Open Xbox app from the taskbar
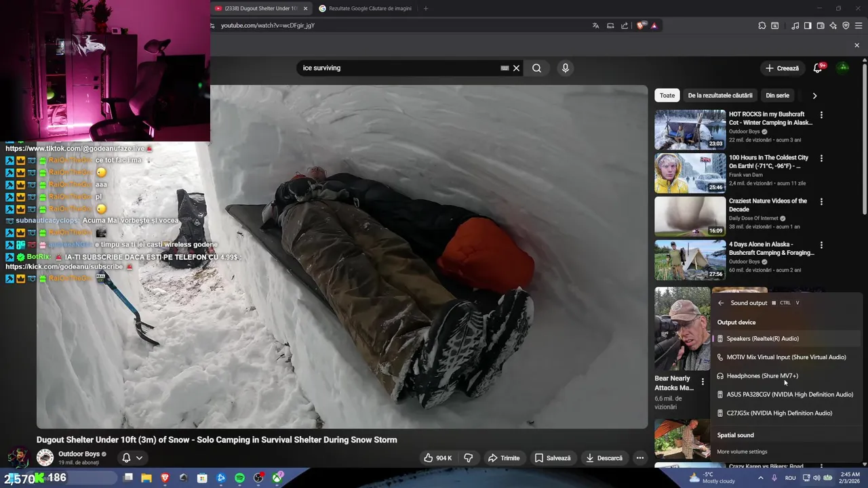 click(x=277, y=478)
